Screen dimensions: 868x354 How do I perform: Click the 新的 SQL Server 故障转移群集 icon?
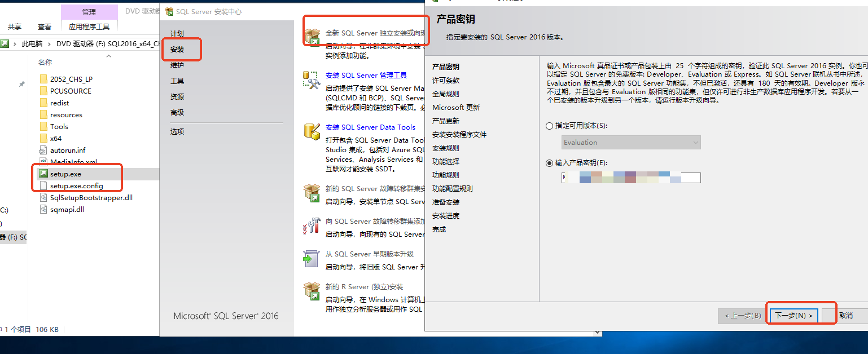(x=312, y=193)
